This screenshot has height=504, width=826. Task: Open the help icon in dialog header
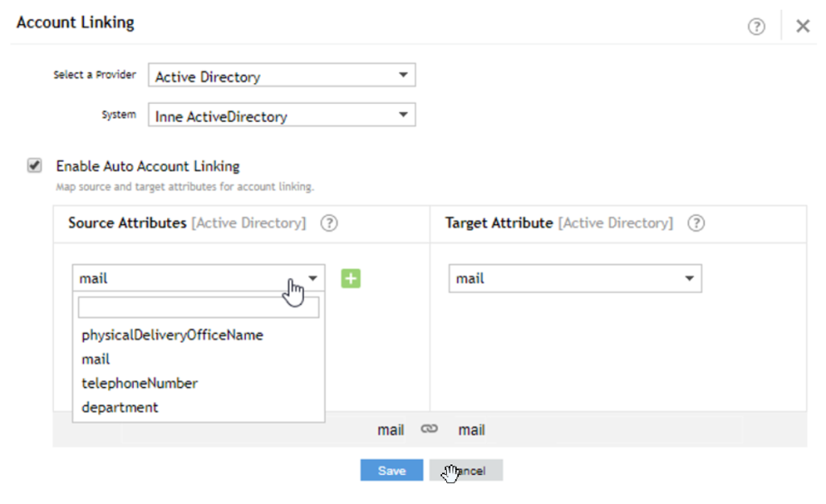pyautogui.click(x=756, y=27)
